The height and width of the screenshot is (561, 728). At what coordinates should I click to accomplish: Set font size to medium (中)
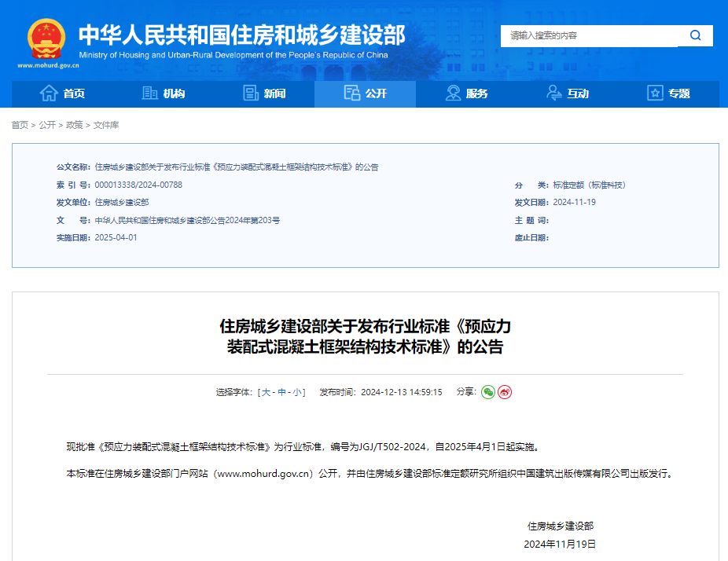[x=281, y=392]
